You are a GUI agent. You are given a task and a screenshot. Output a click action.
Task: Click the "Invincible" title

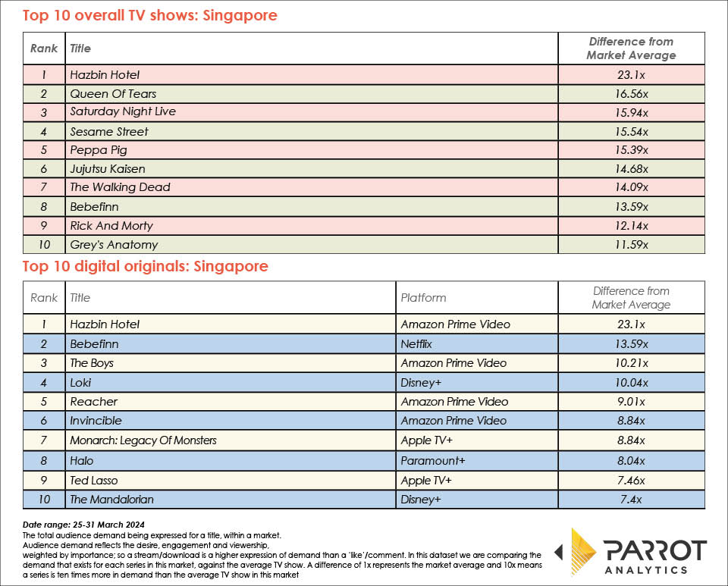(x=96, y=421)
